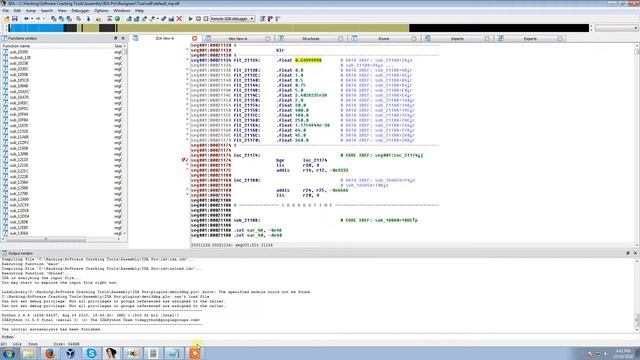This screenshot has width=640, height=360.
Task: Open the File menu
Action: [x=5, y=11]
